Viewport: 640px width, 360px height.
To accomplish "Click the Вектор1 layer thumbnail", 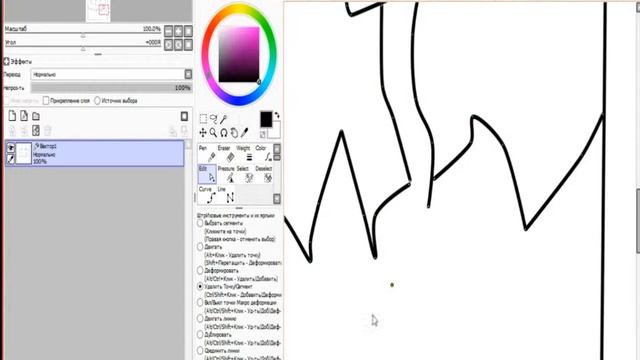I will 24,153.
